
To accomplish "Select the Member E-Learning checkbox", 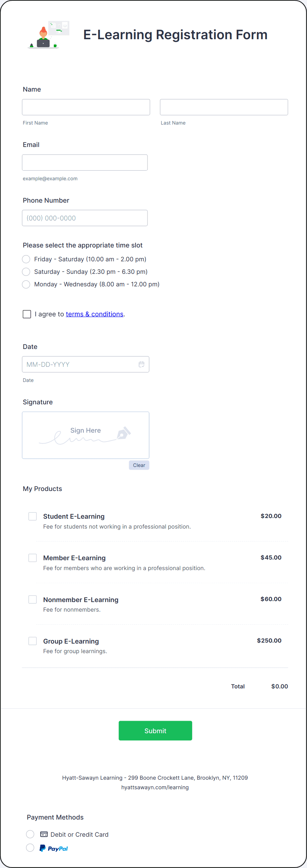I will (x=32, y=558).
